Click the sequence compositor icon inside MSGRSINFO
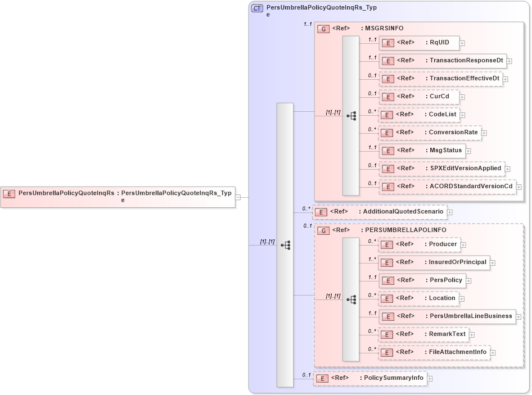 (x=352, y=115)
